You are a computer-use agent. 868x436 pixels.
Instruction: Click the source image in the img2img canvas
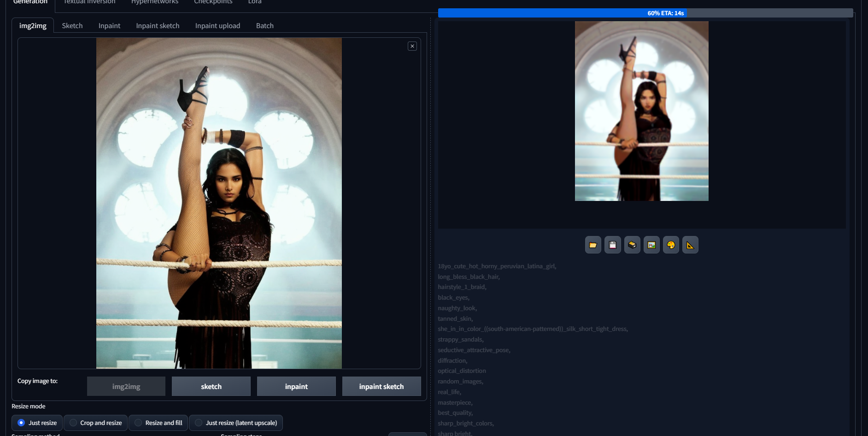pyautogui.click(x=219, y=203)
